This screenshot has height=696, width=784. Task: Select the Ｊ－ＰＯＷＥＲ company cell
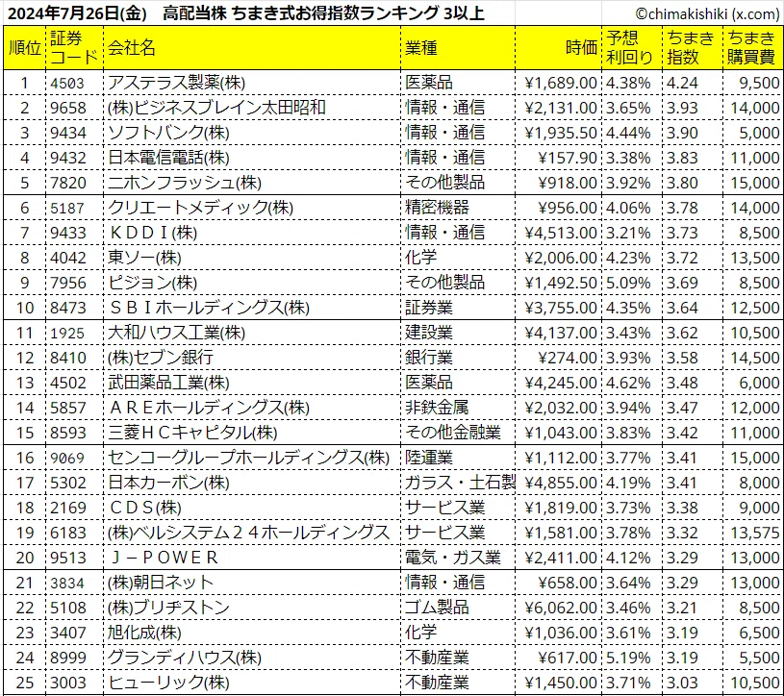[252, 558]
